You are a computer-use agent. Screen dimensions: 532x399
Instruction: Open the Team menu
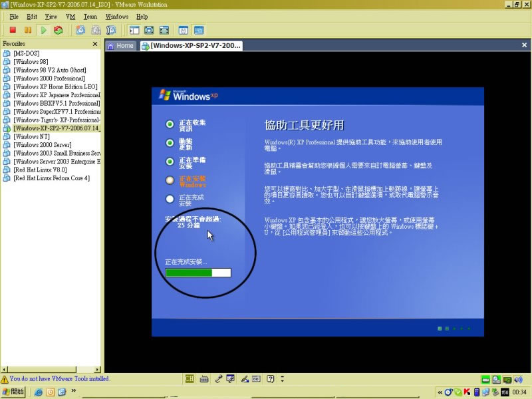pyautogui.click(x=90, y=17)
